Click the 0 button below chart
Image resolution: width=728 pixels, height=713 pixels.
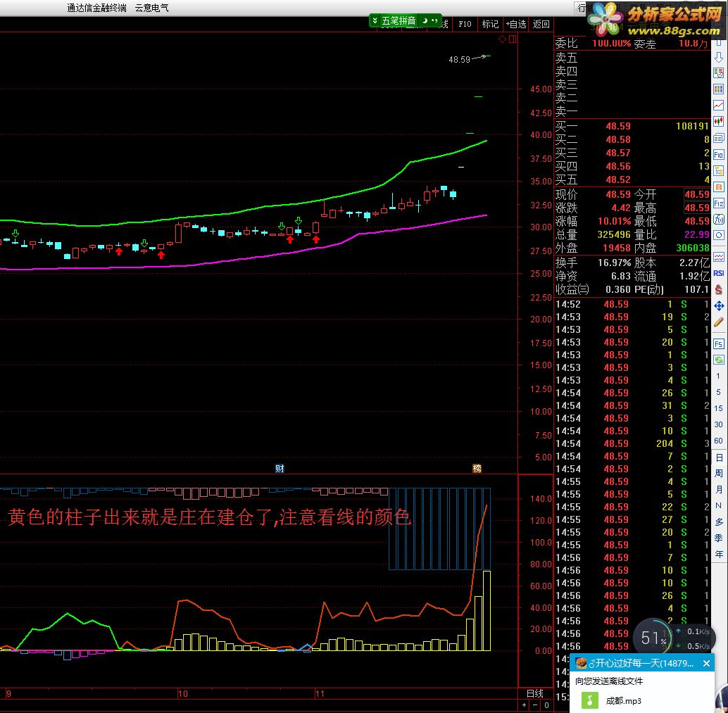(546, 705)
